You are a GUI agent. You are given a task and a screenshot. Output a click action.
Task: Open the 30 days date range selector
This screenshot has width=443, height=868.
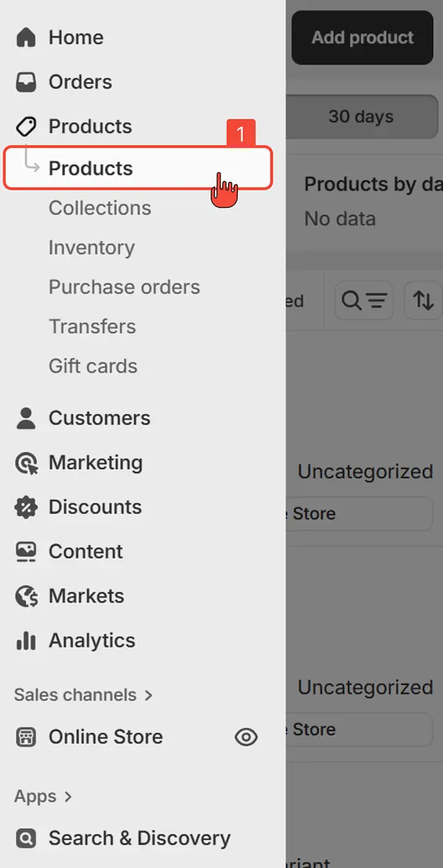click(360, 116)
